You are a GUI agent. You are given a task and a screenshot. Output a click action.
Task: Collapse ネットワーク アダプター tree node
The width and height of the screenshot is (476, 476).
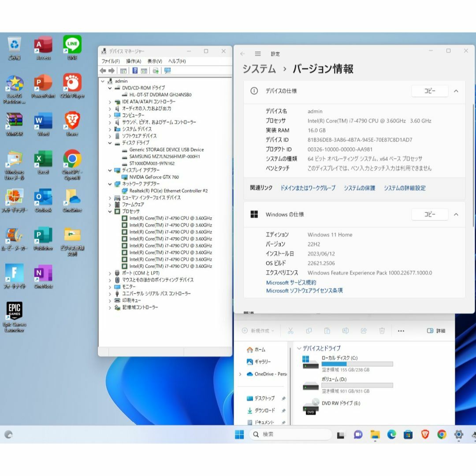(x=110, y=184)
